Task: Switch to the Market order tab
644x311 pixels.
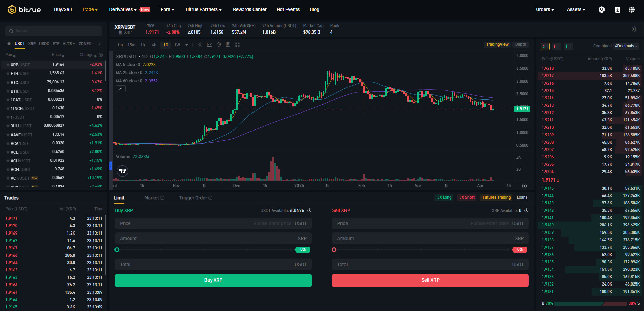Action: [x=151, y=198]
